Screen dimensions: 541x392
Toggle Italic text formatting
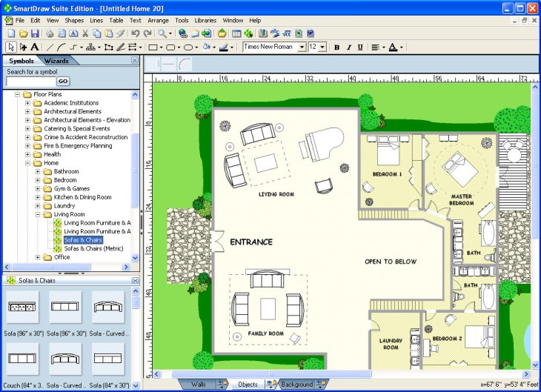click(349, 47)
